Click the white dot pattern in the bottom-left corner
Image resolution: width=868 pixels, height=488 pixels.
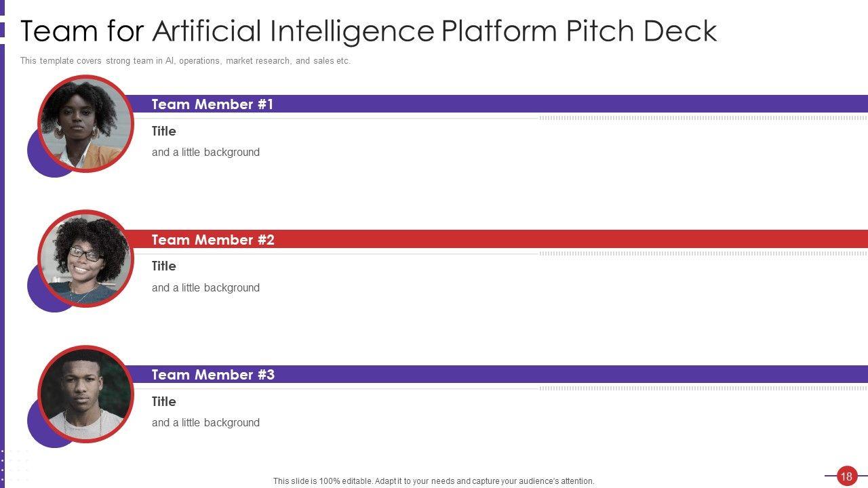click(15, 464)
